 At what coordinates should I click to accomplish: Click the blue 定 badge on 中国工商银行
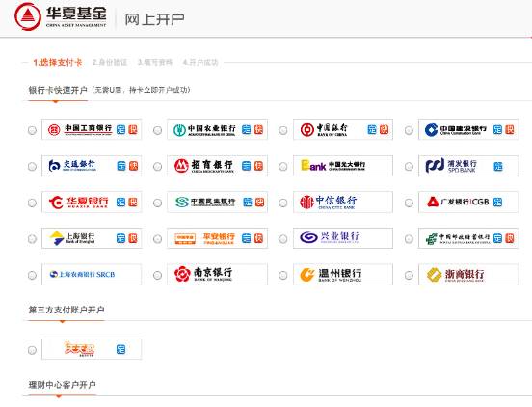[x=121, y=129]
